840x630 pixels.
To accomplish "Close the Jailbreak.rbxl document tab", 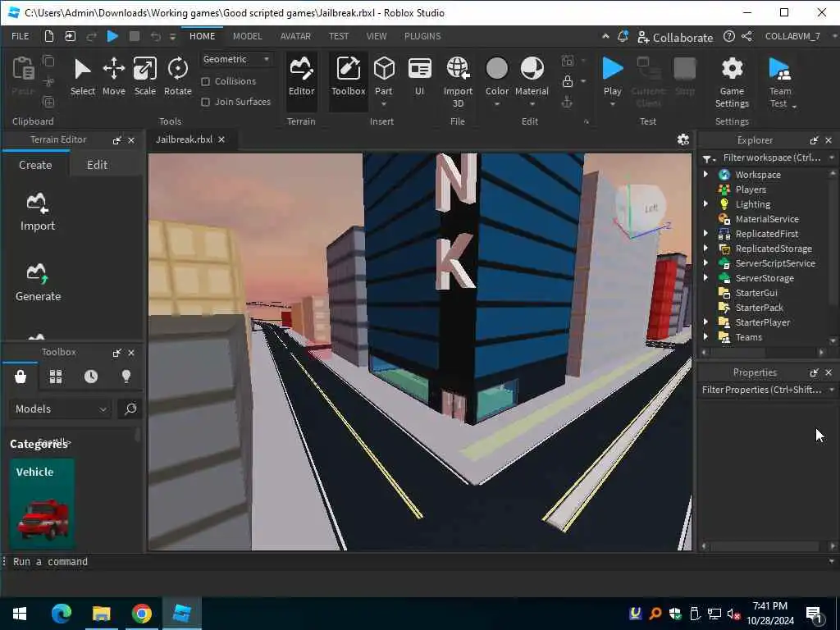I will click(x=221, y=139).
